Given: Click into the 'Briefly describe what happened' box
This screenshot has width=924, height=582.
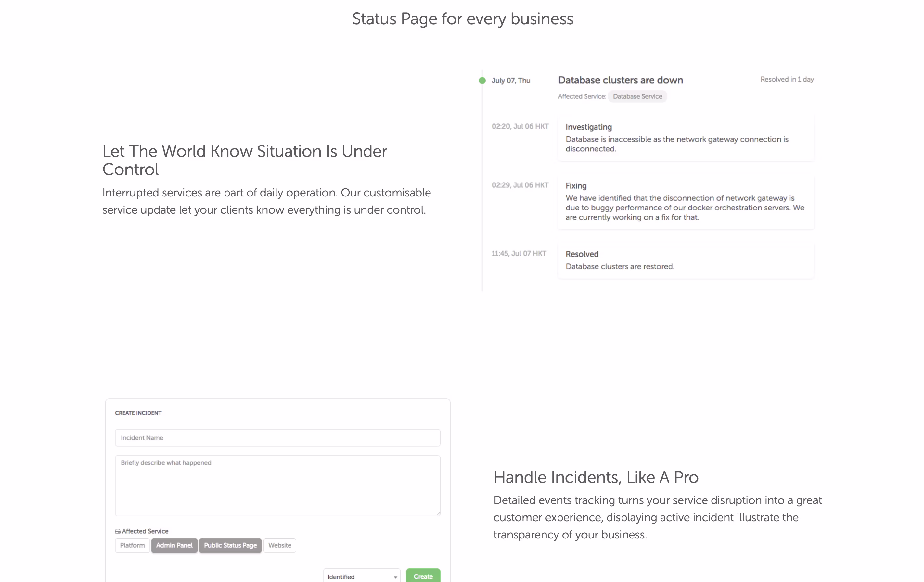Looking at the screenshot, I should point(277,486).
